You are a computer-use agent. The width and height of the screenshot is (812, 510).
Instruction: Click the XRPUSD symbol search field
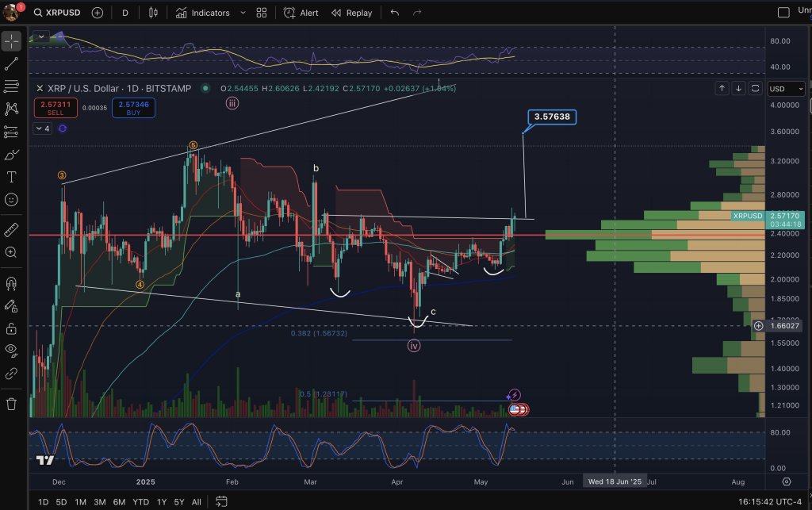pos(63,13)
